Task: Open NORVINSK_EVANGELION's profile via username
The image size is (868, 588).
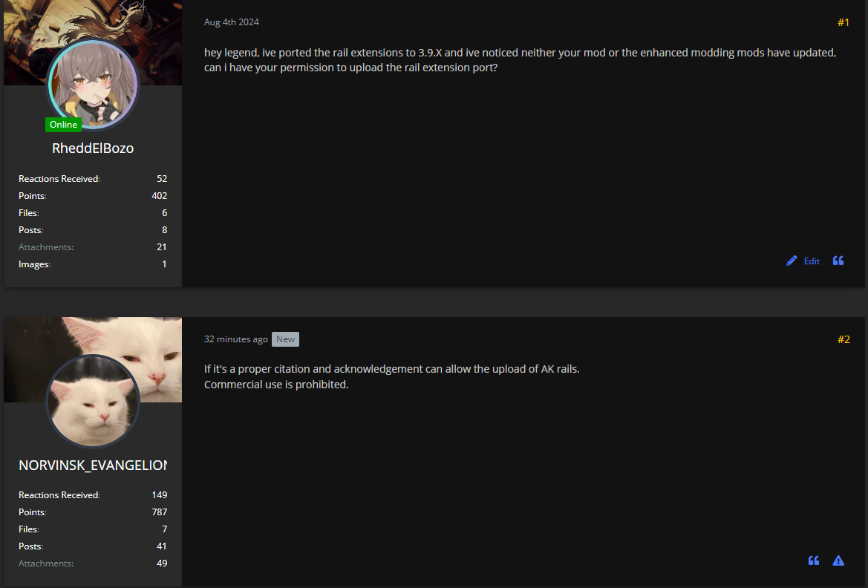Action: [x=93, y=465]
